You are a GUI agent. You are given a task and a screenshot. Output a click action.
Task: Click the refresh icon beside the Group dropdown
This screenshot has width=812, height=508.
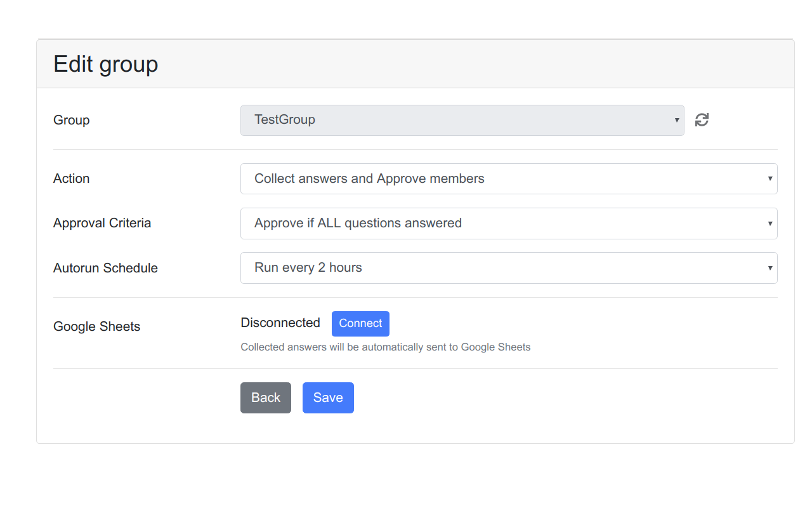pyautogui.click(x=702, y=120)
